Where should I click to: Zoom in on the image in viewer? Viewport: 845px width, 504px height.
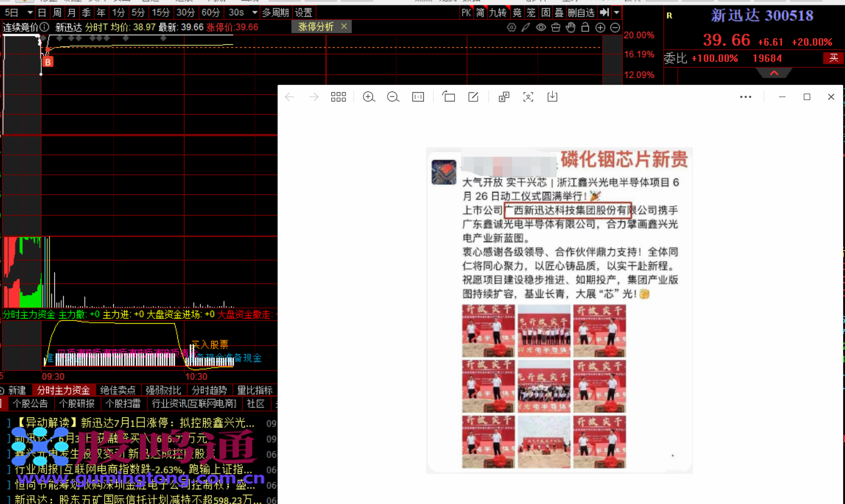[x=369, y=97]
